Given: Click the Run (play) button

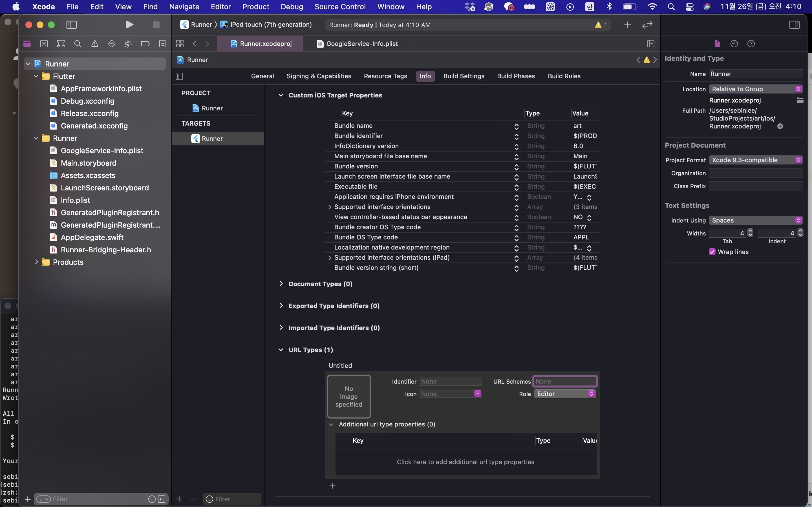Looking at the screenshot, I should [129, 25].
